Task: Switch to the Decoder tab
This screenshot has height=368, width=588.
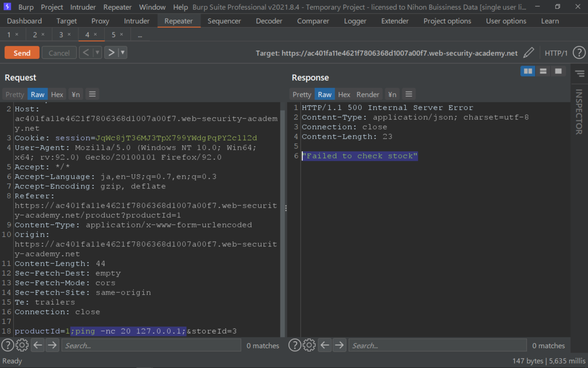Action: tap(269, 21)
